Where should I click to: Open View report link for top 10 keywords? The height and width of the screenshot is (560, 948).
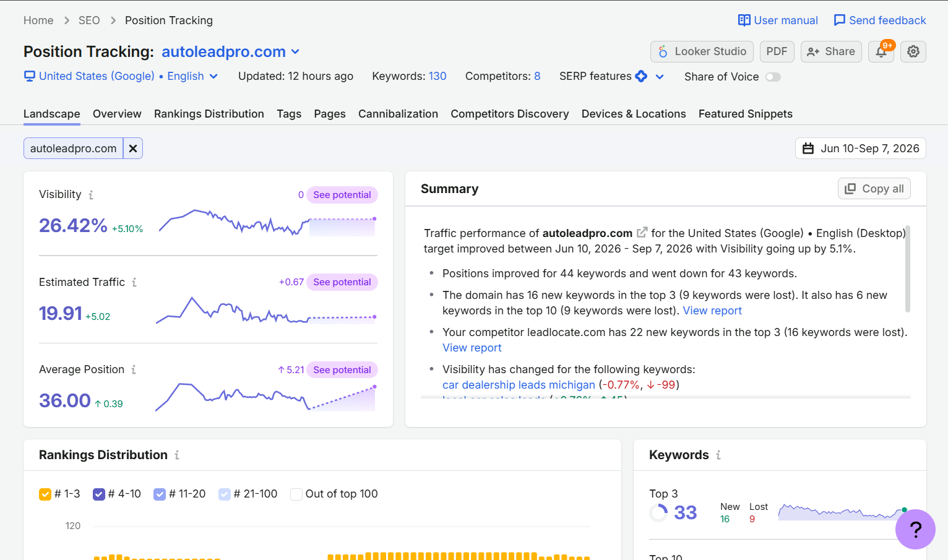point(712,311)
